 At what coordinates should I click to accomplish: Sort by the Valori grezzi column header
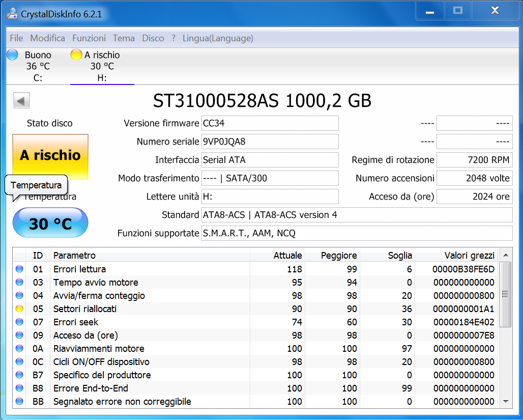[456, 256]
